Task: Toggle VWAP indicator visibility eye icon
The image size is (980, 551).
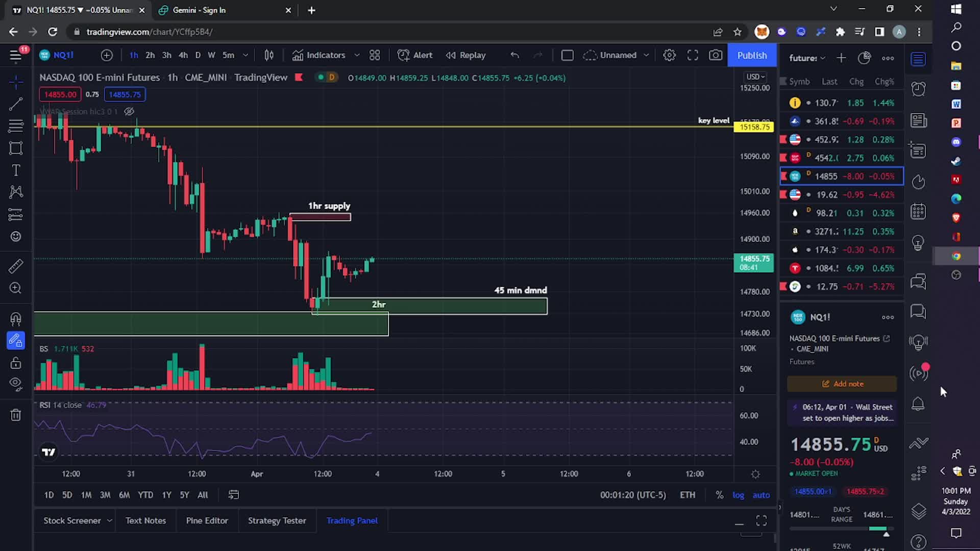Action: pos(129,111)
